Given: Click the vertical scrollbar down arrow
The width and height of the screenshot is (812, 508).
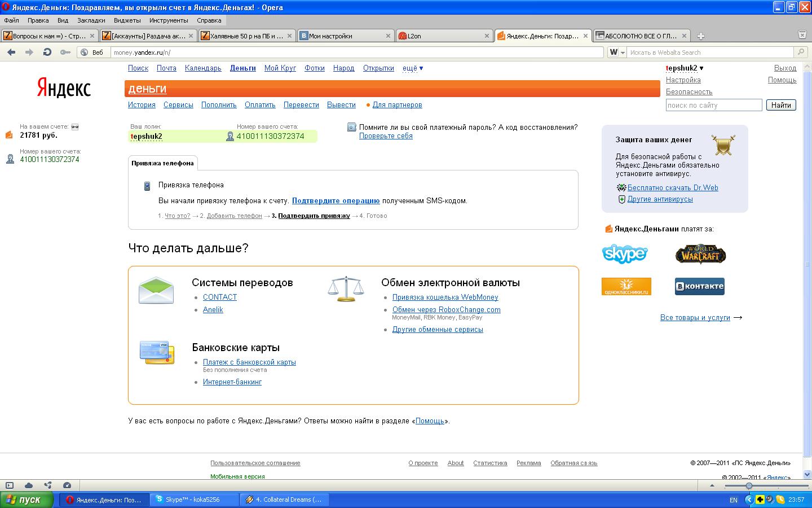Looking at the screenshot, I should click(x=807, y=475).
